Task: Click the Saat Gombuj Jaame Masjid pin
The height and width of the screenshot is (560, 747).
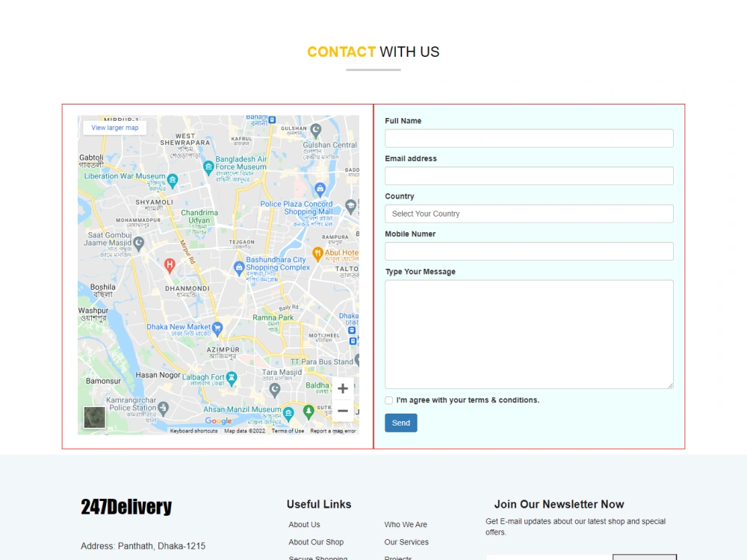Action: [x=139, y=244]
